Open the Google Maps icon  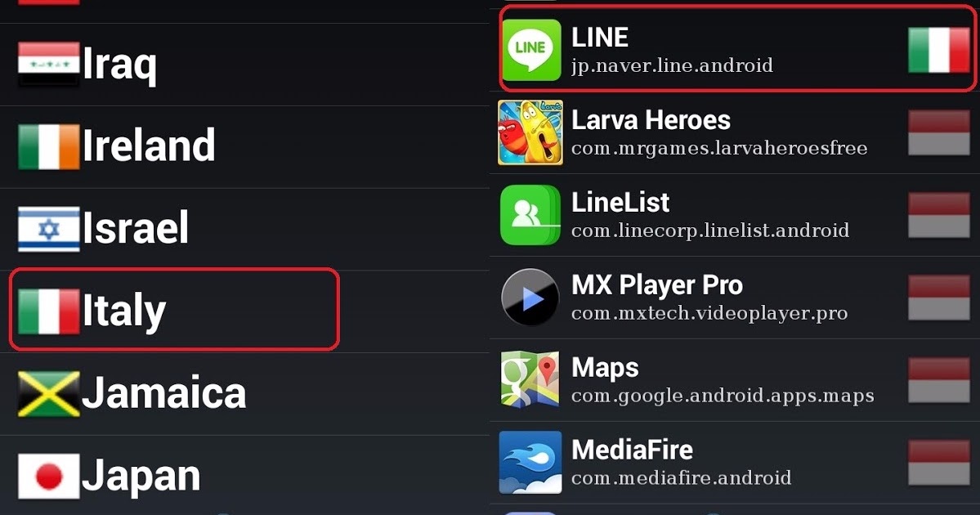(530, 379)
